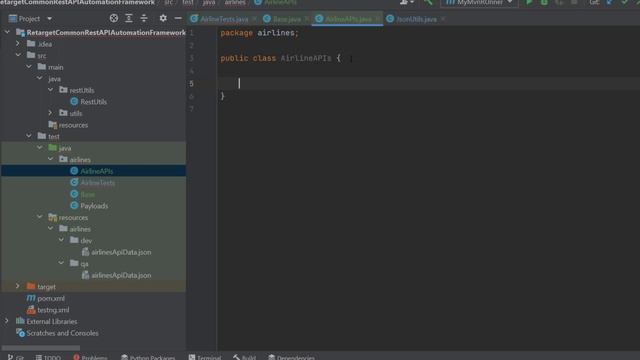640x360 pixels.
Task: Click the Git commit checkmark icon
Action: coord(624,2)
